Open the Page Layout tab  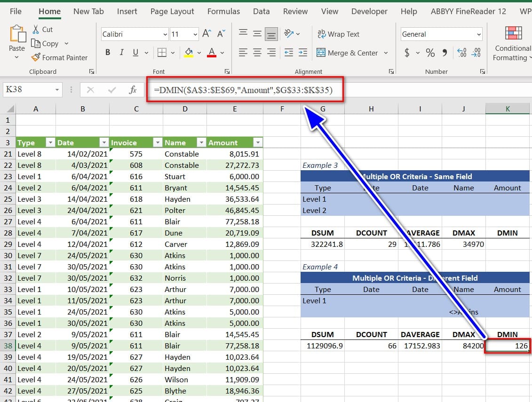172,11
